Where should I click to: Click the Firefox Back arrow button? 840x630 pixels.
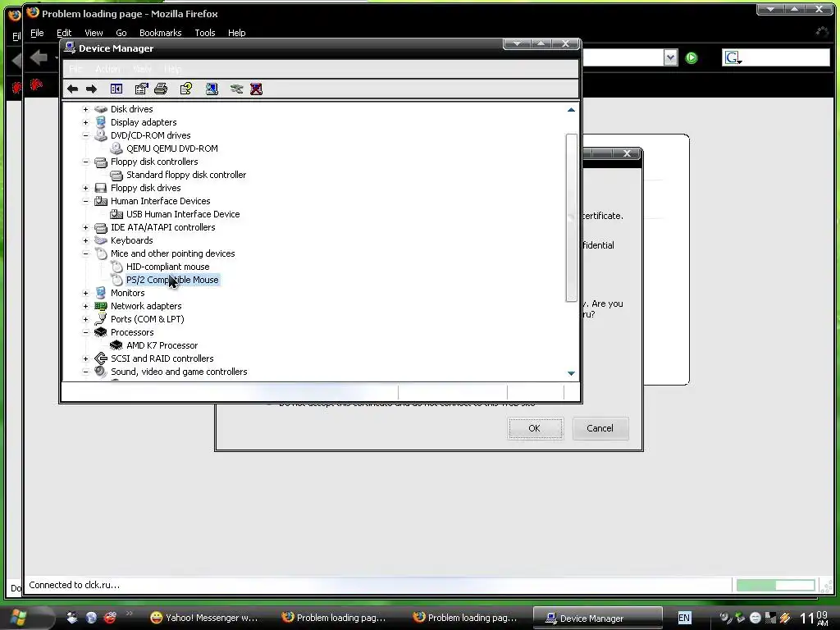39,57
